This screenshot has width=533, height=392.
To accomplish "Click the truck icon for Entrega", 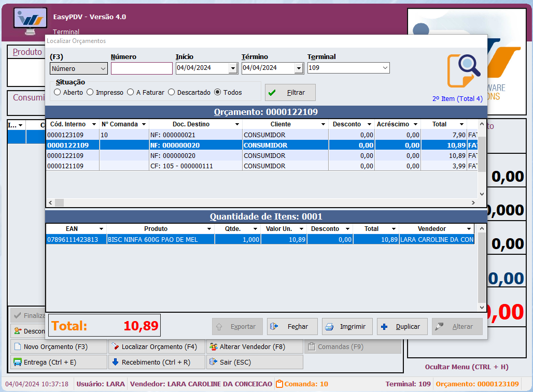I will click(18, 362).
